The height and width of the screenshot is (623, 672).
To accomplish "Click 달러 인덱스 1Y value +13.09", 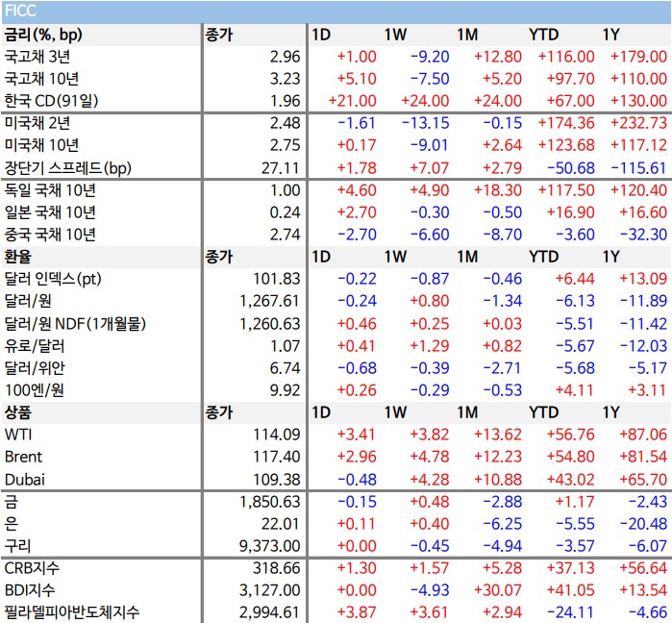I will (643, 280).
